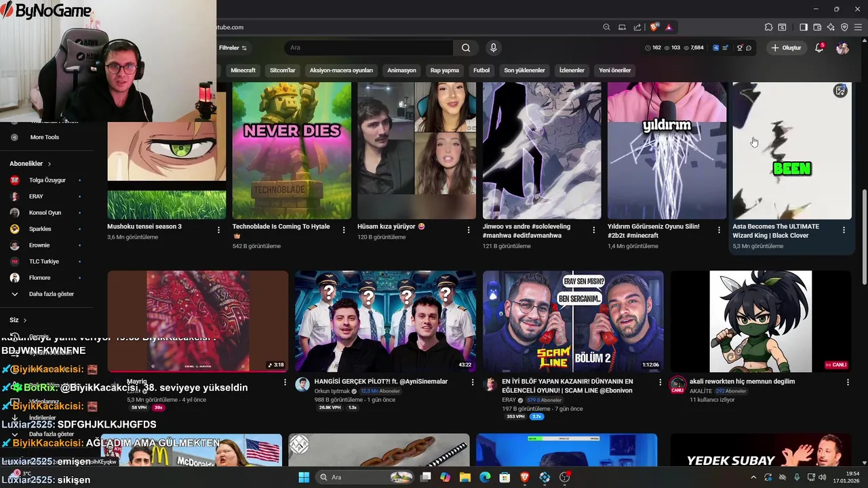Image resolution: width=868 pixels, height=488 pixels.
Task: Click the YouTube search input field
Action: click(369, 47)
